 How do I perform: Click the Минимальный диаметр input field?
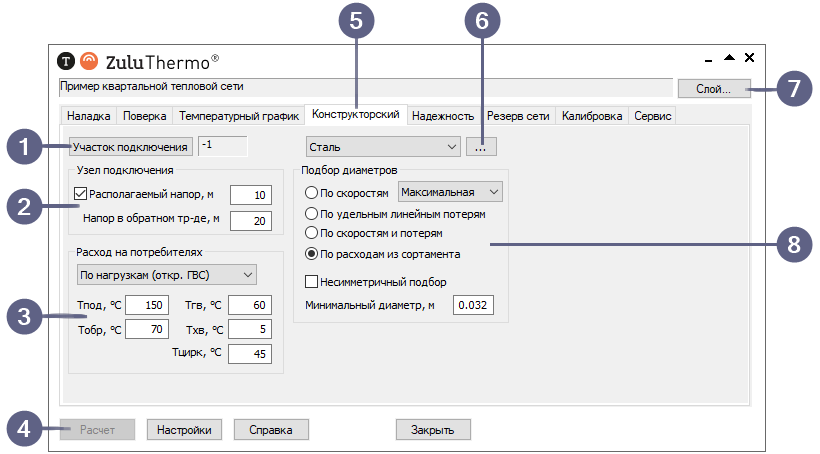click(x=473, y=305)
